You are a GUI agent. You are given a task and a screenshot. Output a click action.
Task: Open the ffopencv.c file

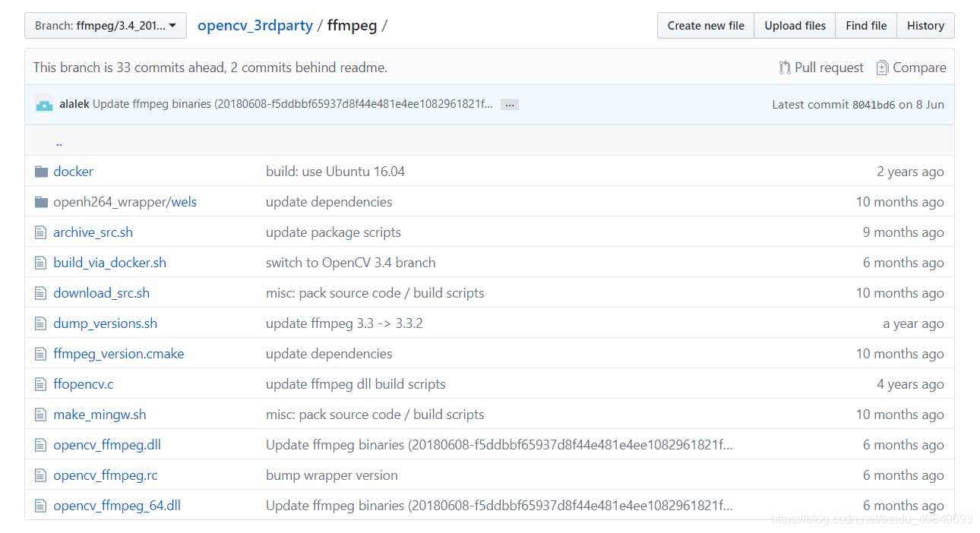coord(83,384)
